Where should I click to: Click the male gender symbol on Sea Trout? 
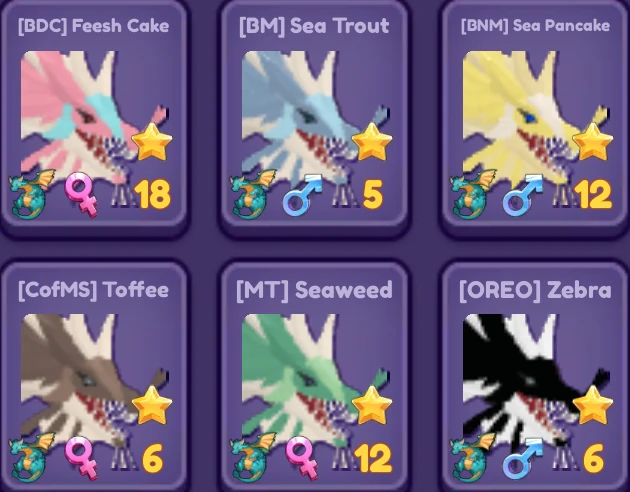coord(303,194)
